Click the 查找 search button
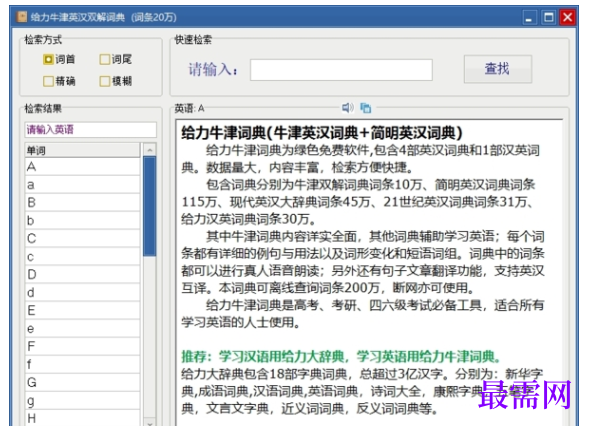 click(x=497, y=69)
